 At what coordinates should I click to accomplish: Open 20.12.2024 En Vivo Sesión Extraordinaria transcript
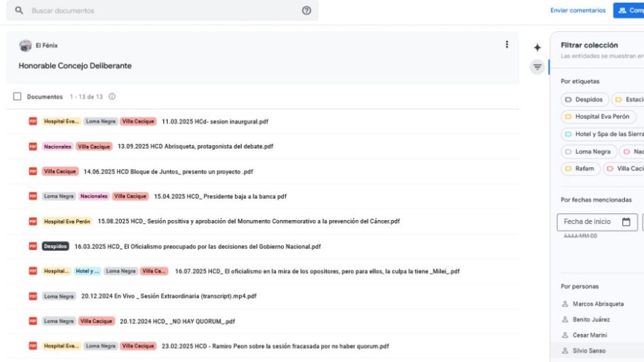pyautogui.click(x=168, y=296)
